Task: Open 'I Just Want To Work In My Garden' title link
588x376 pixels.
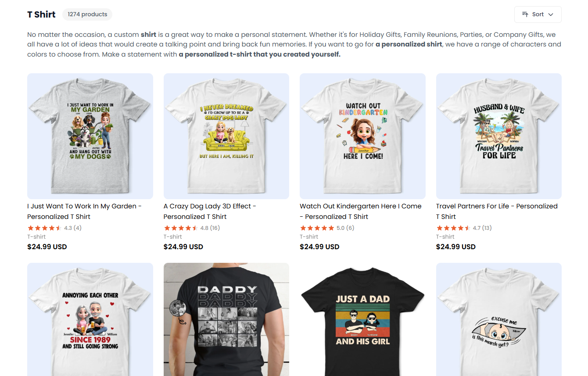Action: (84, 211)
